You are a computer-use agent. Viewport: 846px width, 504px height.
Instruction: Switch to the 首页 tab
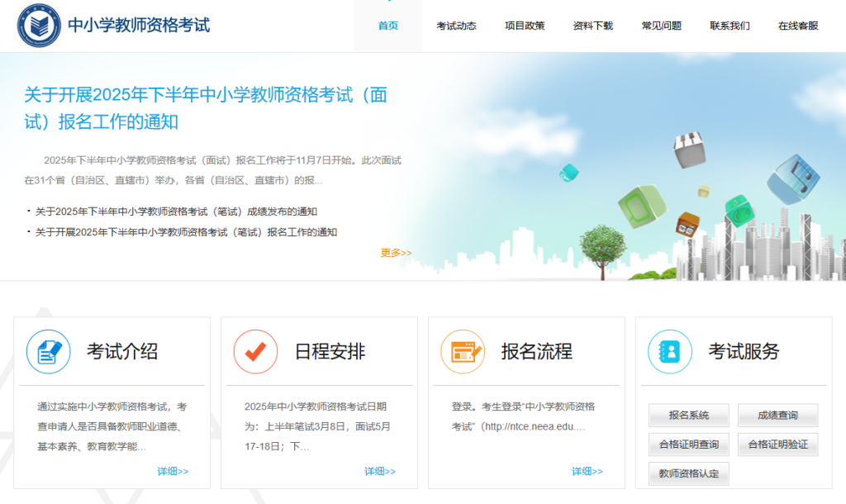coord(387,26)
